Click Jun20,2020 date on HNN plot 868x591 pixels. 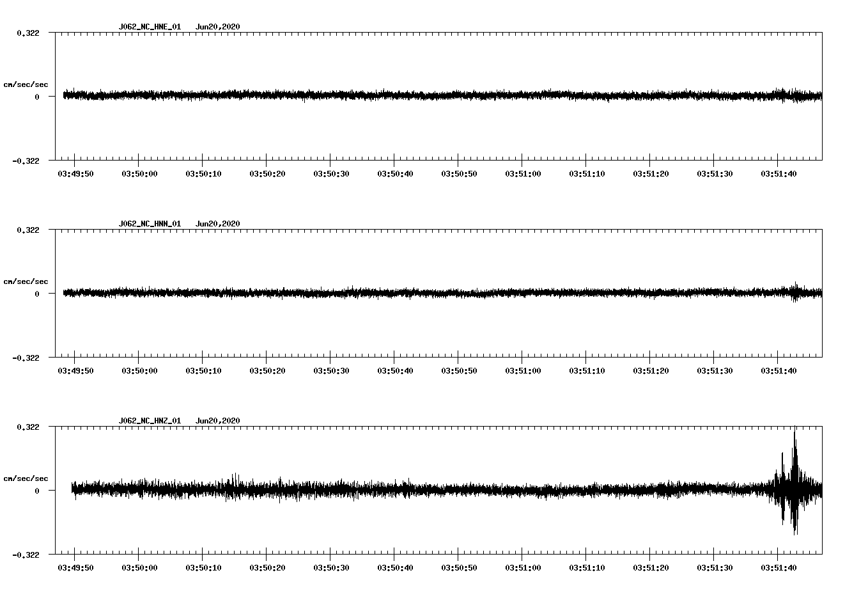coord(218,224)
